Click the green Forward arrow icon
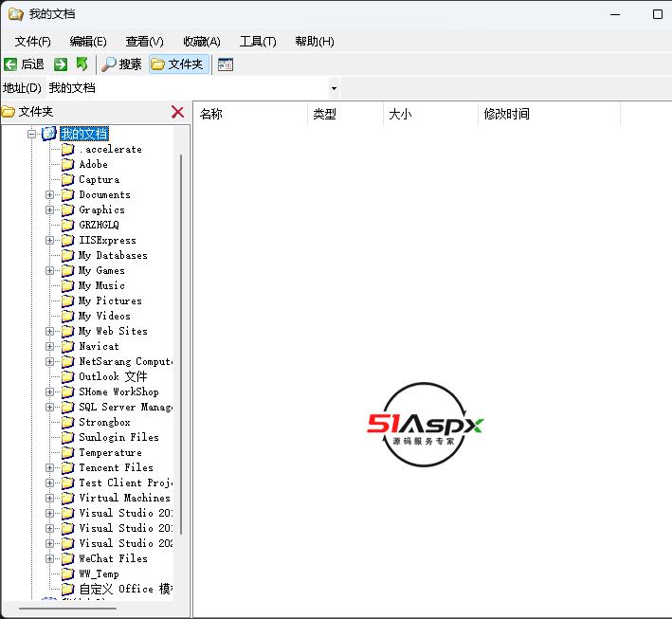This screenshot has height=619, width=672. 61,64
